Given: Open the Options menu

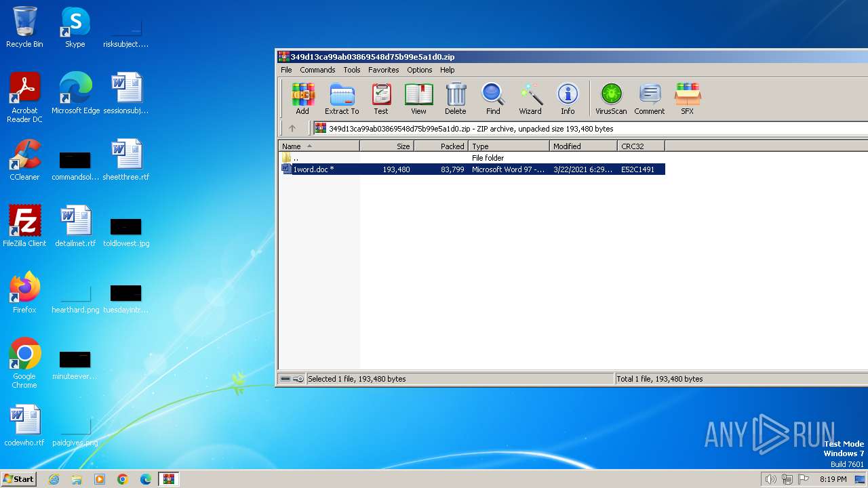Looking at the screenshot, I should click(420, 70).
